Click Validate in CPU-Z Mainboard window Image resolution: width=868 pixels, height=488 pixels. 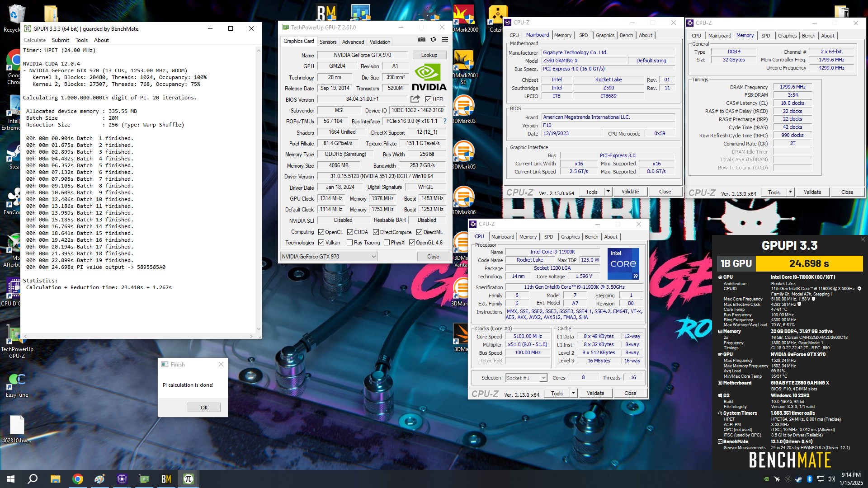(x=630, y=192)
